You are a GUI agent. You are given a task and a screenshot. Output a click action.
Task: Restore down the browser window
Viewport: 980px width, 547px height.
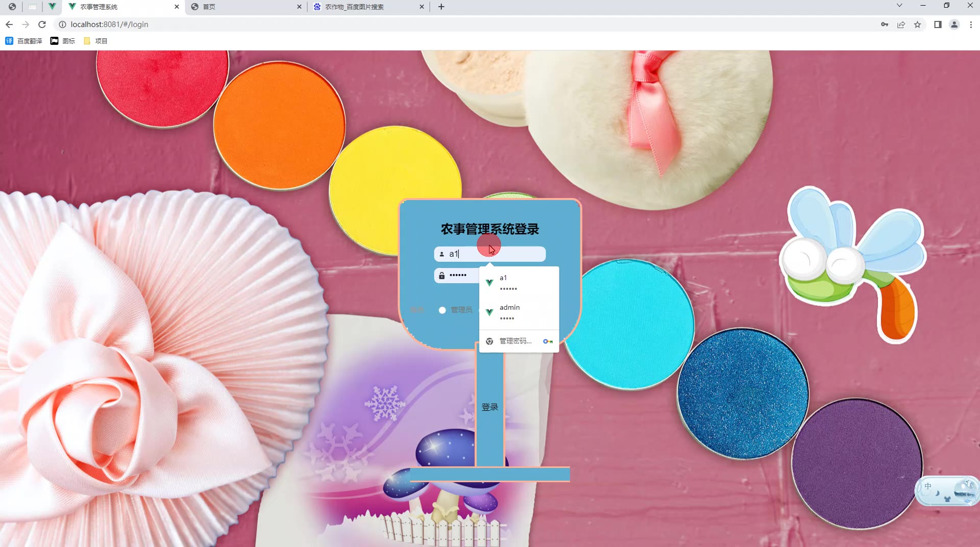[x=946, y=6]
